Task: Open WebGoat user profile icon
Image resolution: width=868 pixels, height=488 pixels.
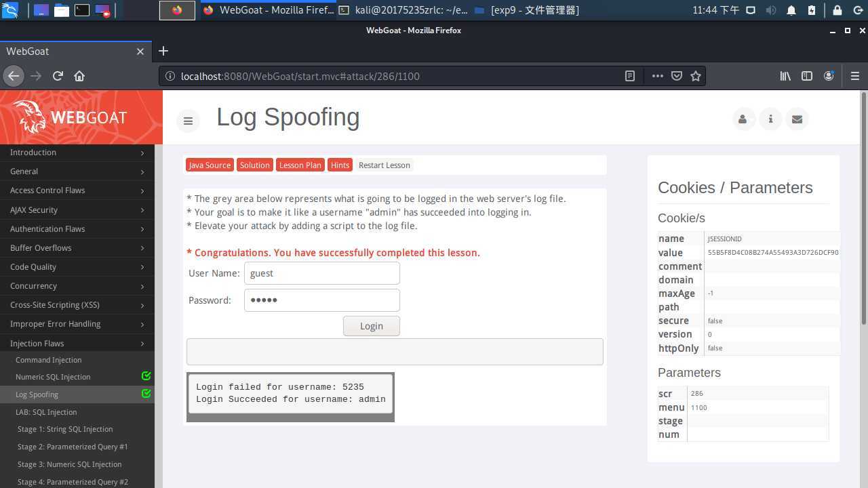Action: 743,119
